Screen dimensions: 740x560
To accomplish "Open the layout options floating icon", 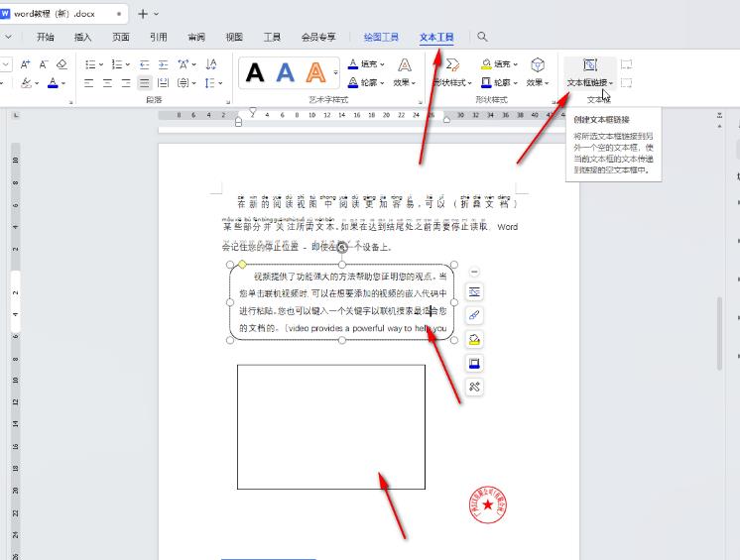I will [x=474, y=291].
